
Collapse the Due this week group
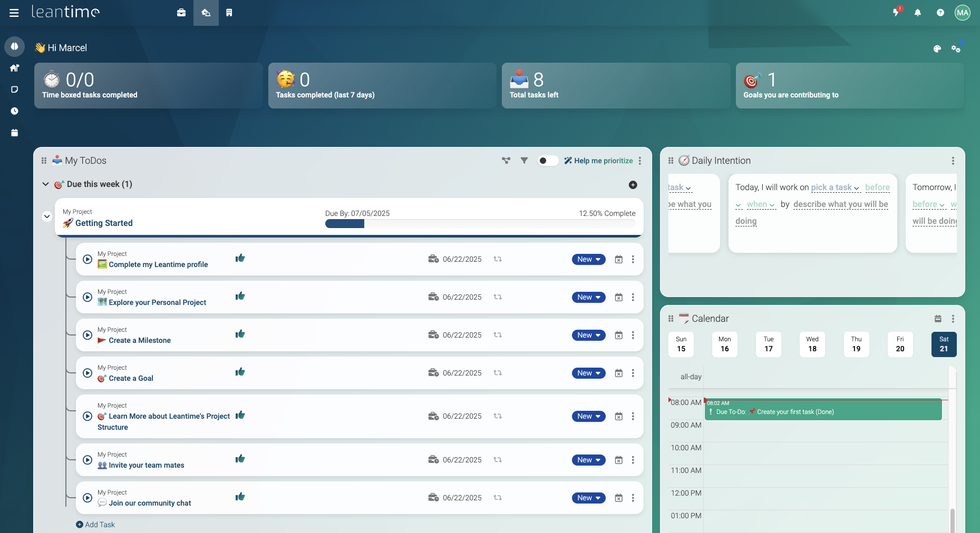(45, 184)
